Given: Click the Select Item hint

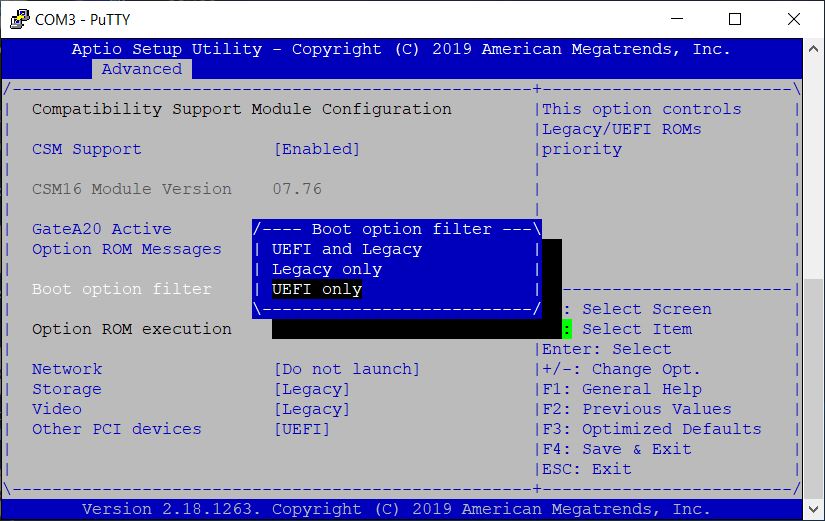Looking at the screenshot, I should [x=637, y=329].
